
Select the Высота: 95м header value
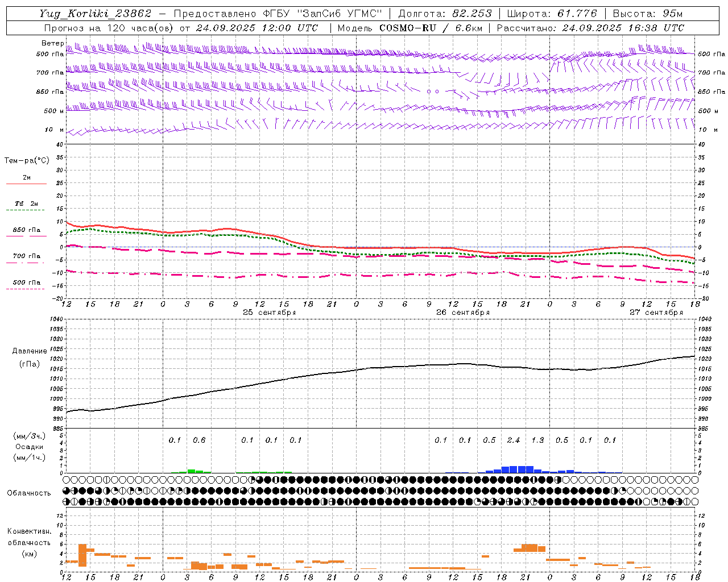(x=648, y=14)
